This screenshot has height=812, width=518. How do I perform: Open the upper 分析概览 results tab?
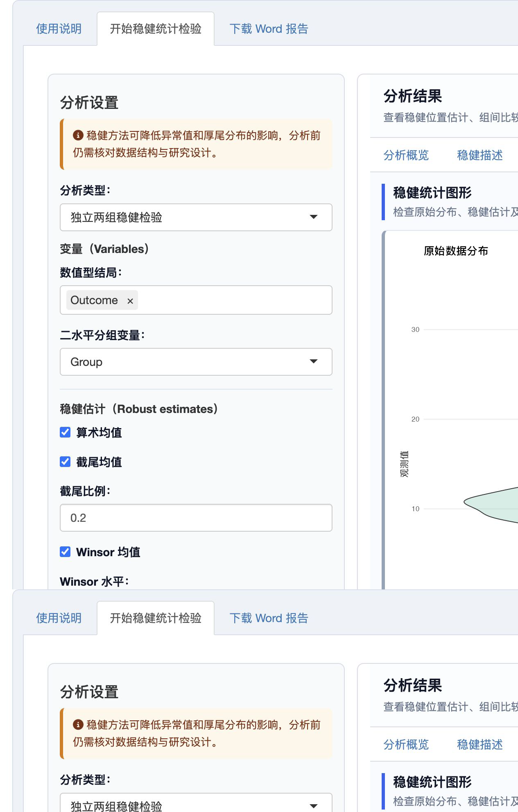coord(406,155)
